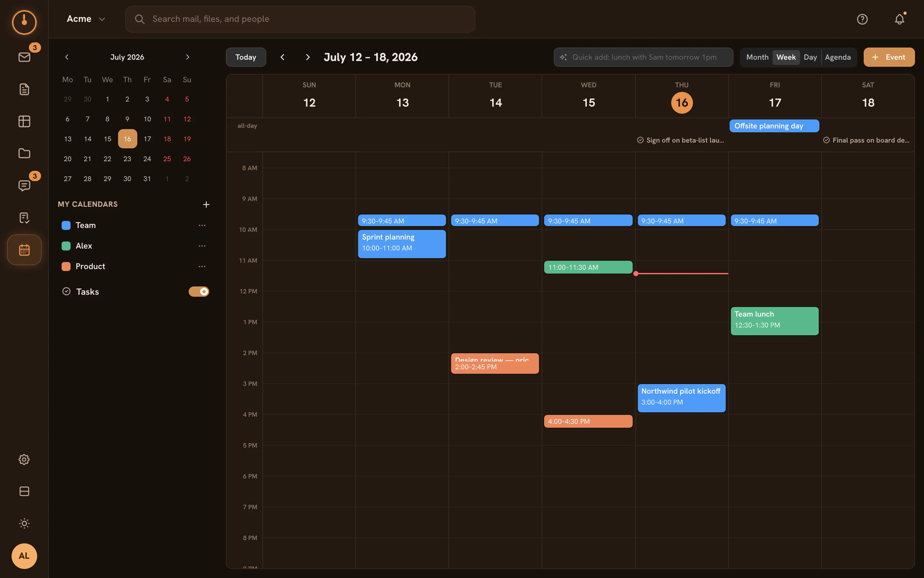
Task: Open the Documents icon in sidebar
Action: coord(24,90)
